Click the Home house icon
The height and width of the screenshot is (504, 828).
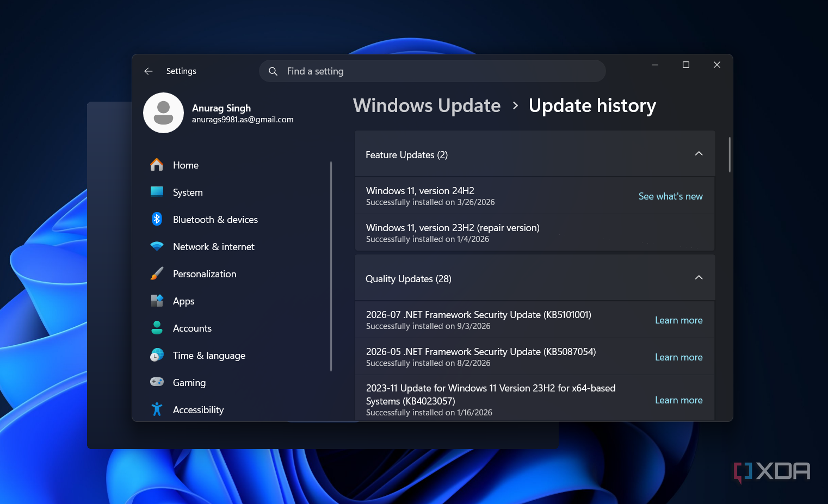coord(157,165)
